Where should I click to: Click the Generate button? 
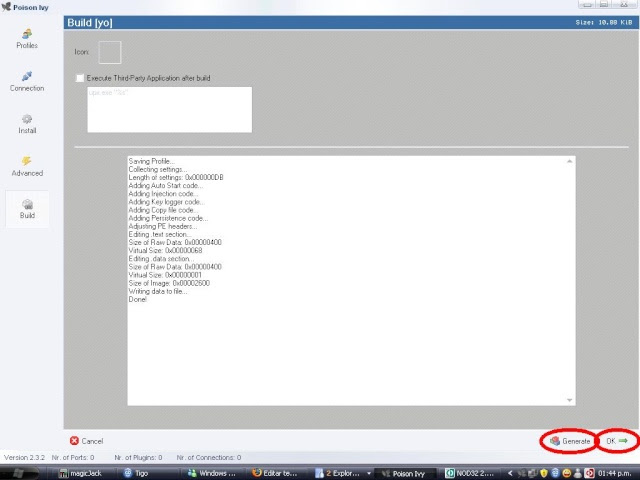(x=570, y=441)
